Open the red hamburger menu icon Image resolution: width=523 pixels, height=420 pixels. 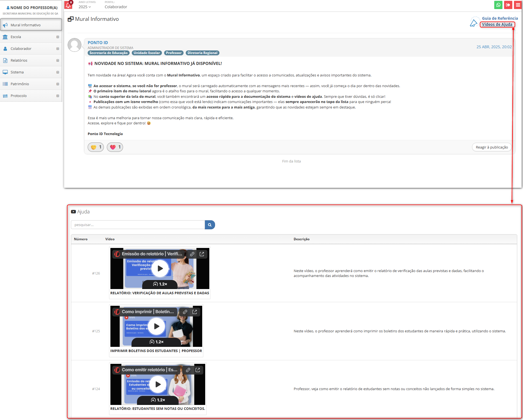tap(518, 5)
